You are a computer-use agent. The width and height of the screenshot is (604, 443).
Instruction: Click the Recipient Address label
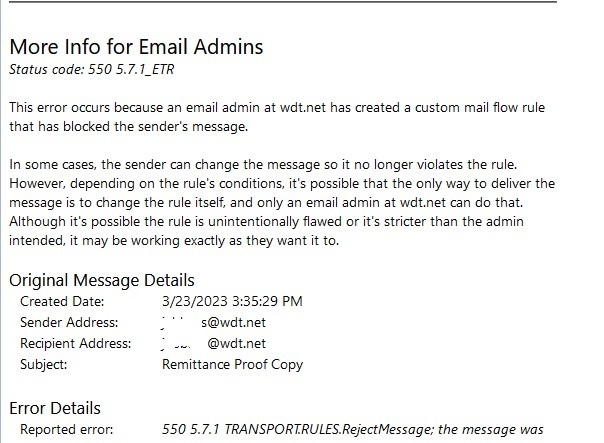[75, 343]
